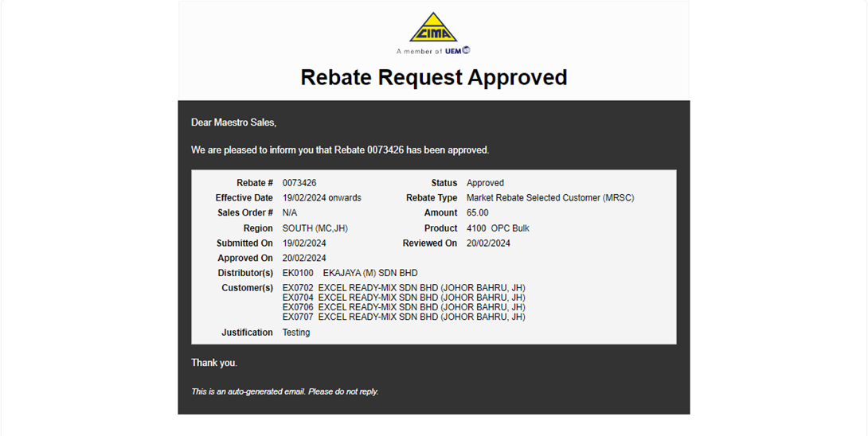This screenshot has width=868, height=436.
Task: Click the 'Effective Date' label
Action: coord(244,197)
